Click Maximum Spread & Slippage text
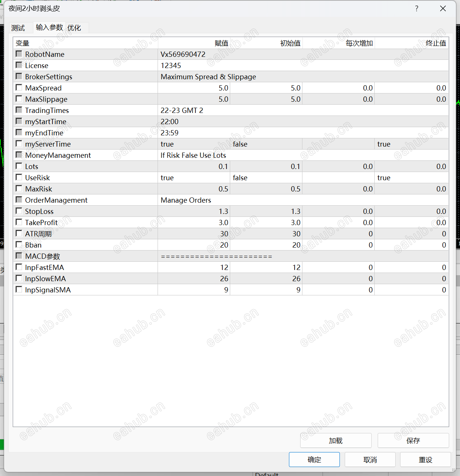The image size is (460, 476). click(208, 77)
